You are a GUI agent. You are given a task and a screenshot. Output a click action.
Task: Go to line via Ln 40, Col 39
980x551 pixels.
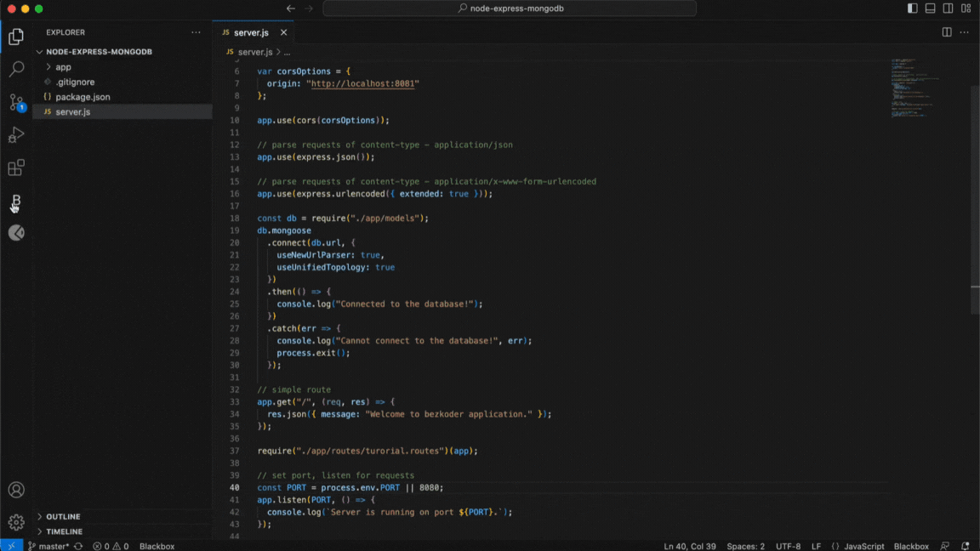pos(689,546)
